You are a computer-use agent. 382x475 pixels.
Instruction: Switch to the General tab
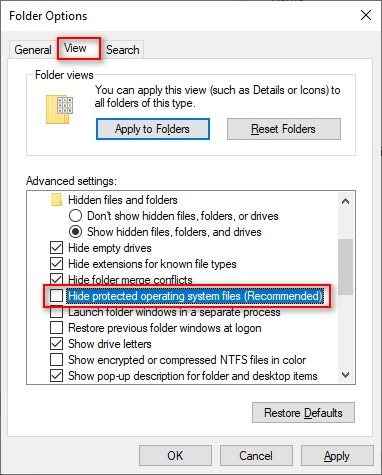tap(33, 50)
